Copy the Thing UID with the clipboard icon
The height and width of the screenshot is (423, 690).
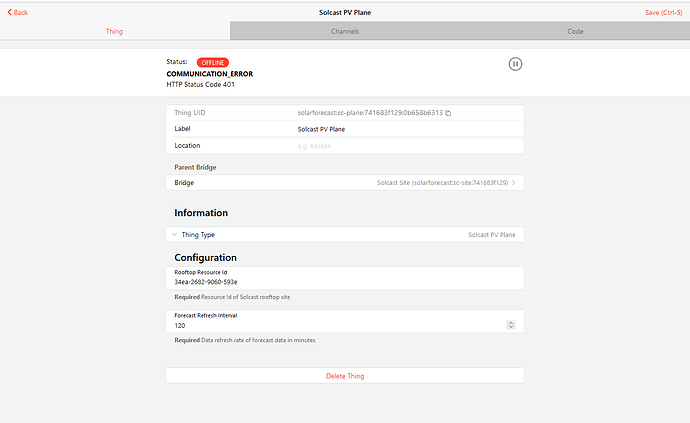pos(448,113)
